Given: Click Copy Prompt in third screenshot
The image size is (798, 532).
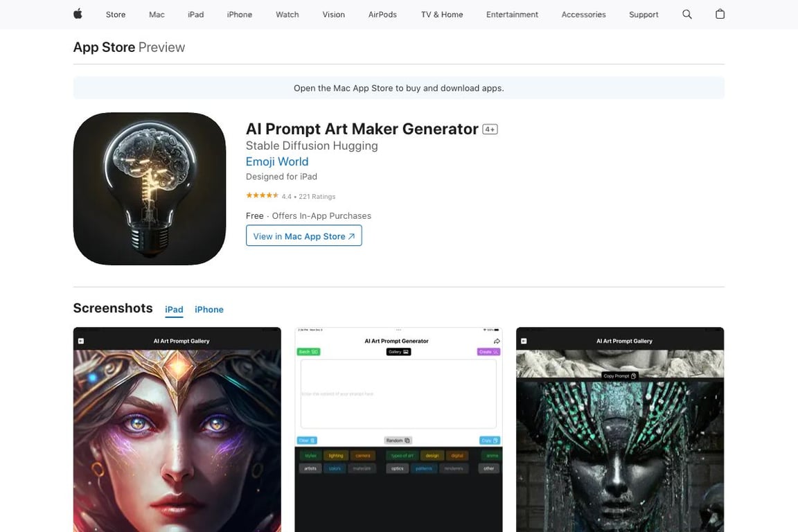Looking at the screenshot, I should (619, 376).
